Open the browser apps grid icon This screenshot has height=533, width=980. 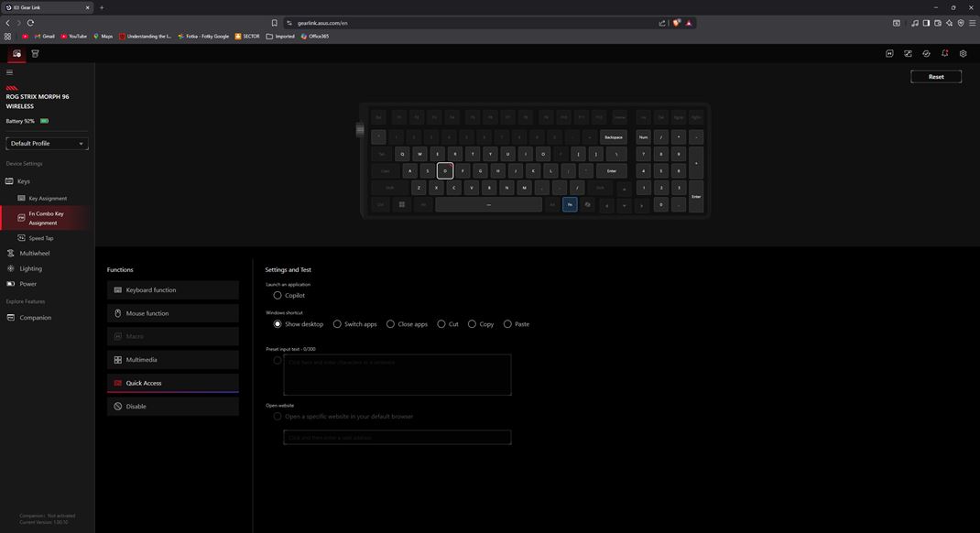[x=7, y=37]
